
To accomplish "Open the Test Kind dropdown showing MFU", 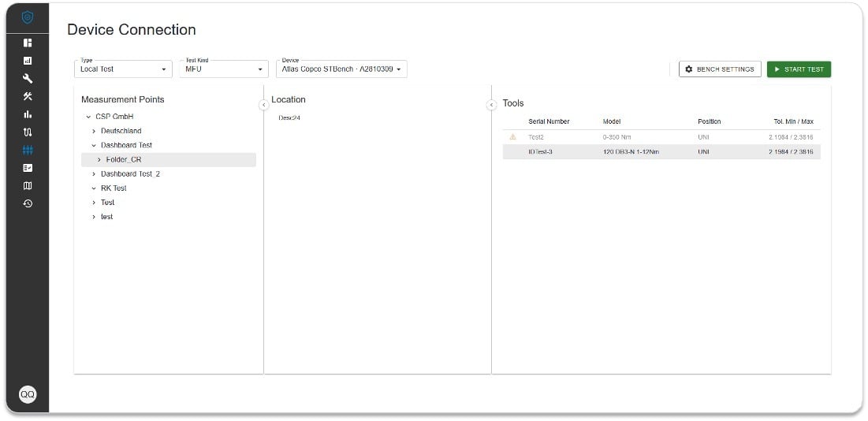I will 224,69.
